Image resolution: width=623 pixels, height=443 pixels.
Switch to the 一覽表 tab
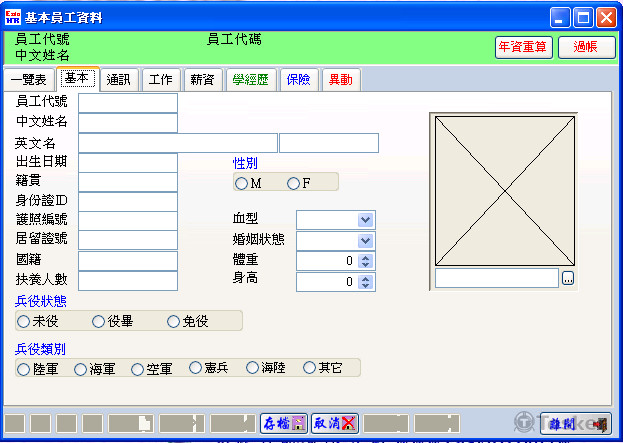point(29,80)
